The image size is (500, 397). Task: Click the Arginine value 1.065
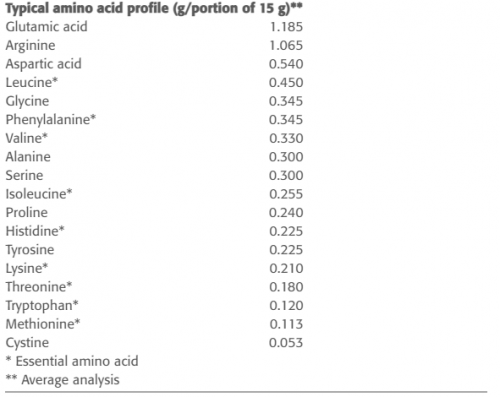(x=286, y=46)
